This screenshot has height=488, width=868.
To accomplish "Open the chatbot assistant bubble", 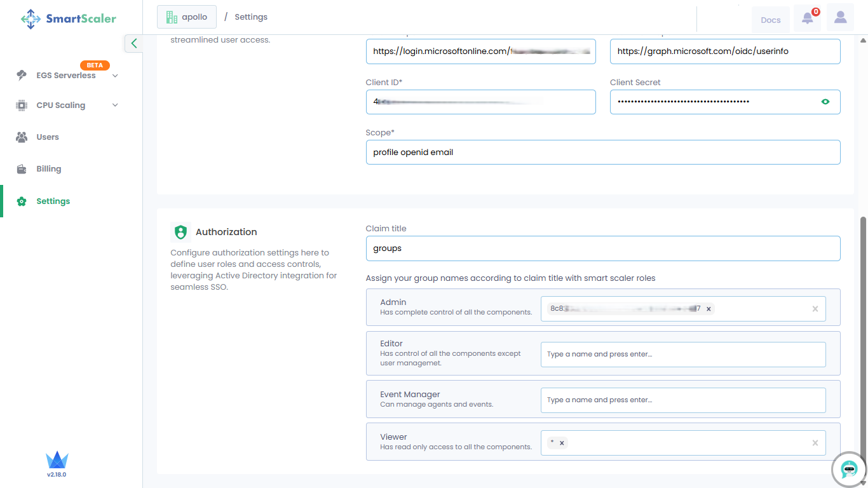I will click(849, 470).
